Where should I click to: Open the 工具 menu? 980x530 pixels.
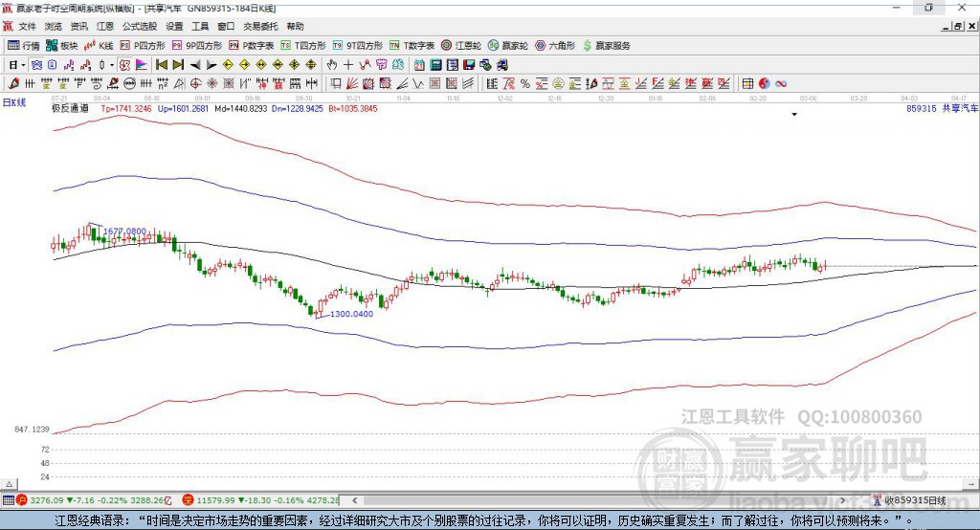[200, 26]
